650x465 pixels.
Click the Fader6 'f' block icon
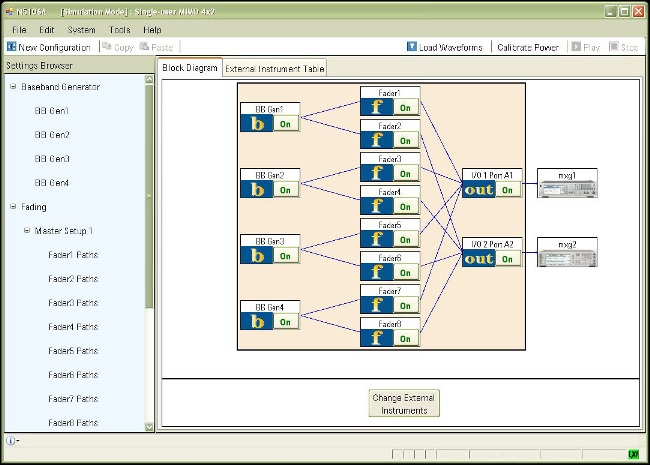pos(377,272)
